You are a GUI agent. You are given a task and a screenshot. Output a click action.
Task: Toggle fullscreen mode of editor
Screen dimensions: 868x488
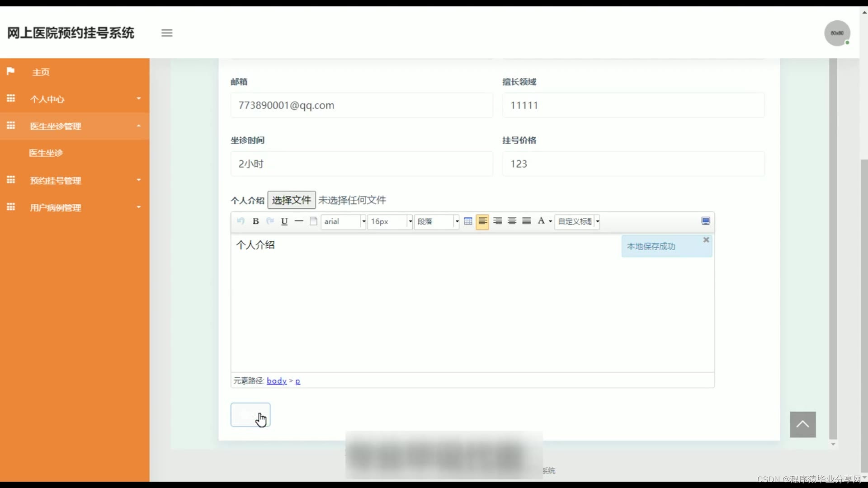pyautogui.click(x=705, y=221)
